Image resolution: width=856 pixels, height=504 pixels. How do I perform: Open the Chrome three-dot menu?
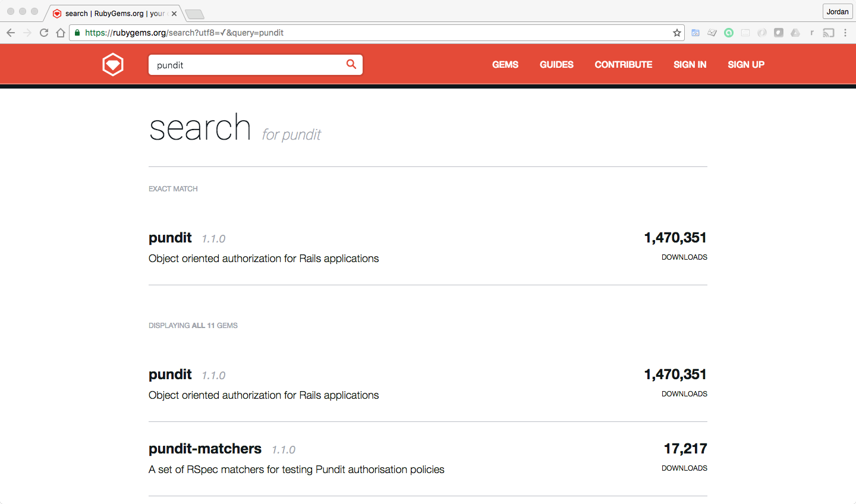(x=845, y=33)
